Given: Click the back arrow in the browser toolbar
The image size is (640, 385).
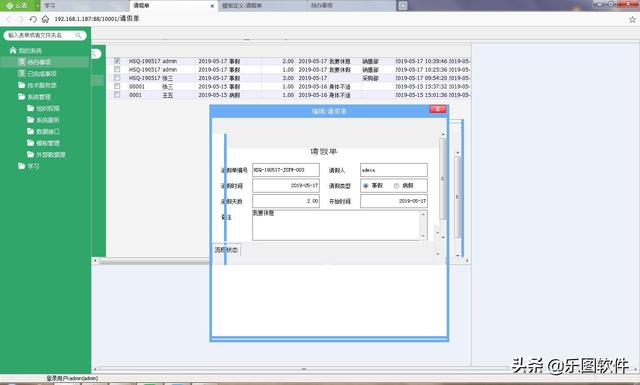Looking at the screenshot, I should tap(10, 19).
